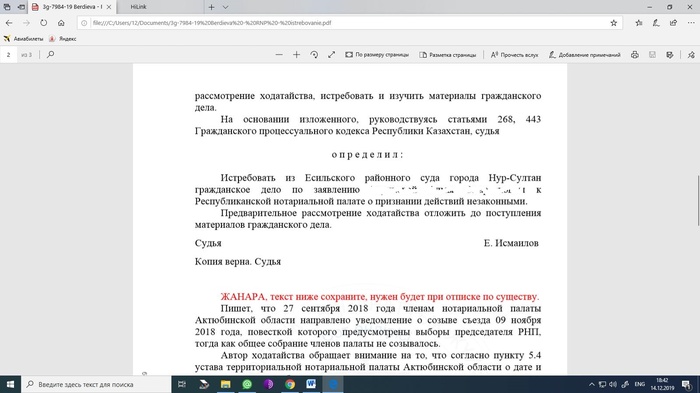Choose По размеру страницы fit option

click(377, 54)
